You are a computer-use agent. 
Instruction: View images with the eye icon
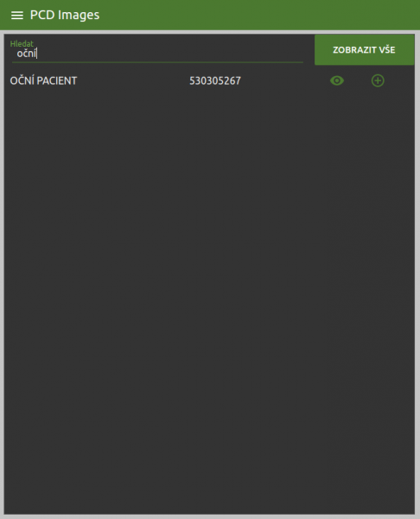tap(337, 80)
